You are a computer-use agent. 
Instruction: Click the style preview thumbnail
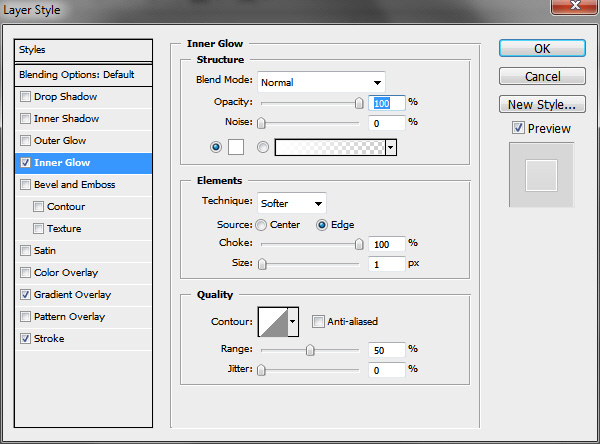click(541, 175)
